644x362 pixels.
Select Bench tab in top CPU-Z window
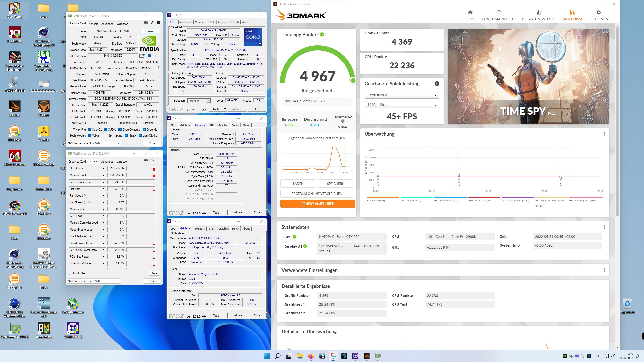[235, 22]
